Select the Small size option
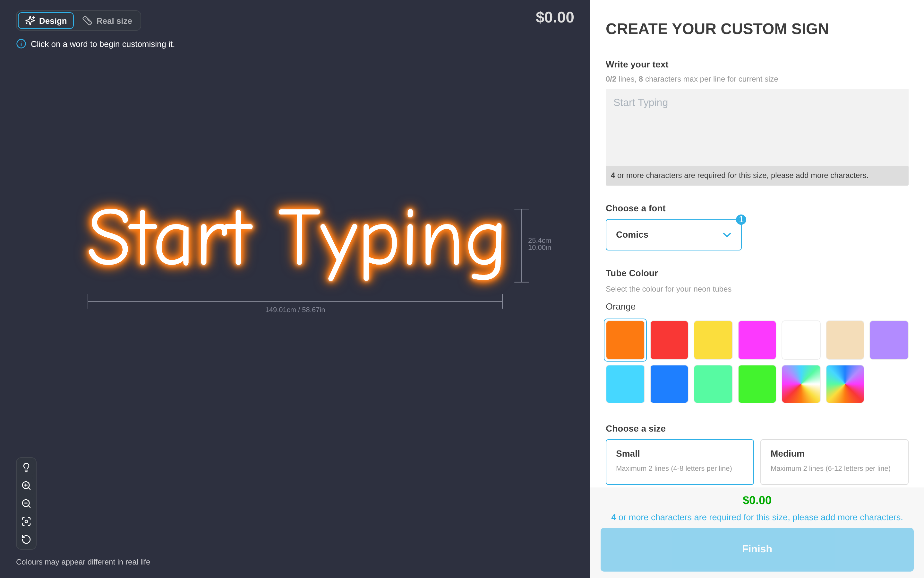Screen dimensions: 924x578 click(680, 462)
